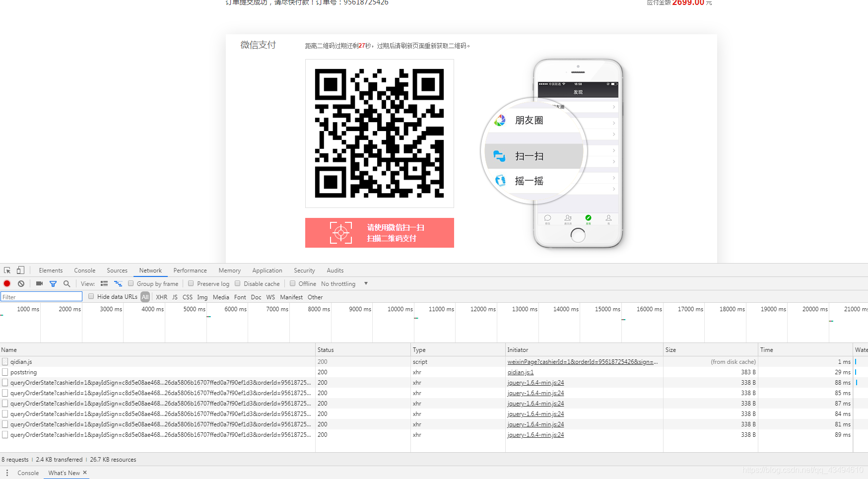Go to the Memory tab
This screenshot has height=479, width=868.
(230, 271)
